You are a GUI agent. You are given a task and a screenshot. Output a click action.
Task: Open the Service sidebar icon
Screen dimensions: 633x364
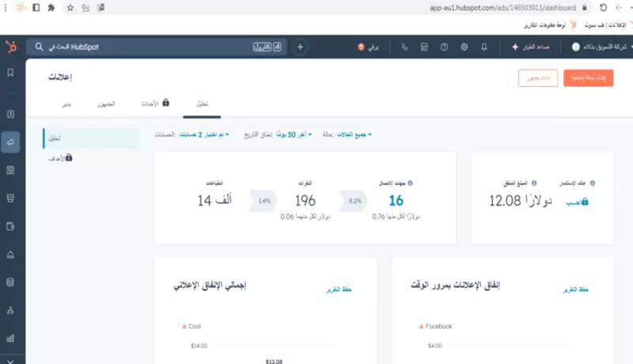tap(10, 255)
